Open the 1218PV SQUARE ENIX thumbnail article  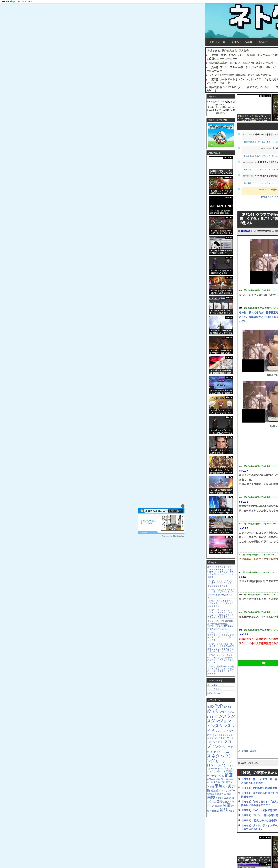click(221, 206)
